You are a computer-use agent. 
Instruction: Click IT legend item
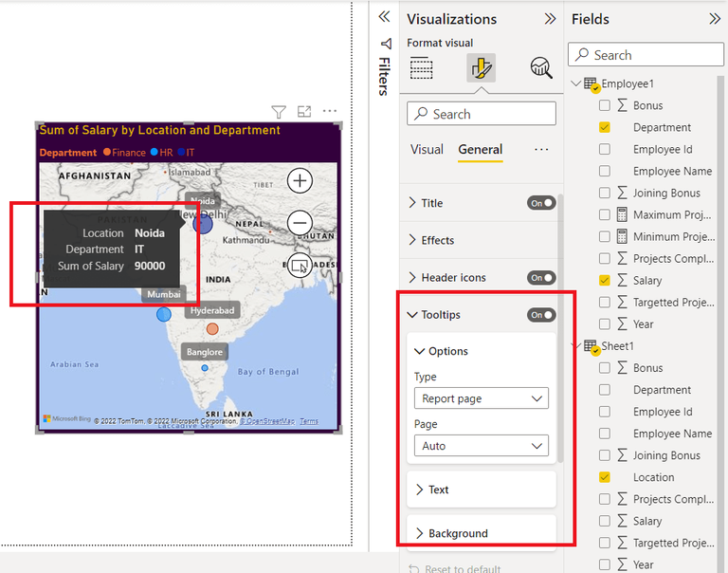pos(186,153)
